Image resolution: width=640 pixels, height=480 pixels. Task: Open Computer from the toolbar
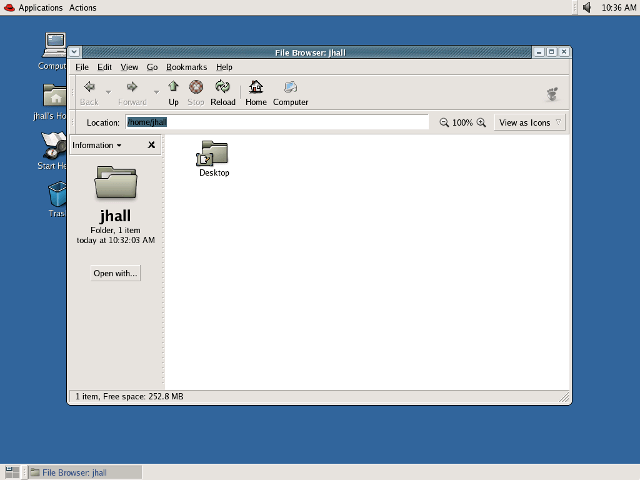tap(290, 88)
